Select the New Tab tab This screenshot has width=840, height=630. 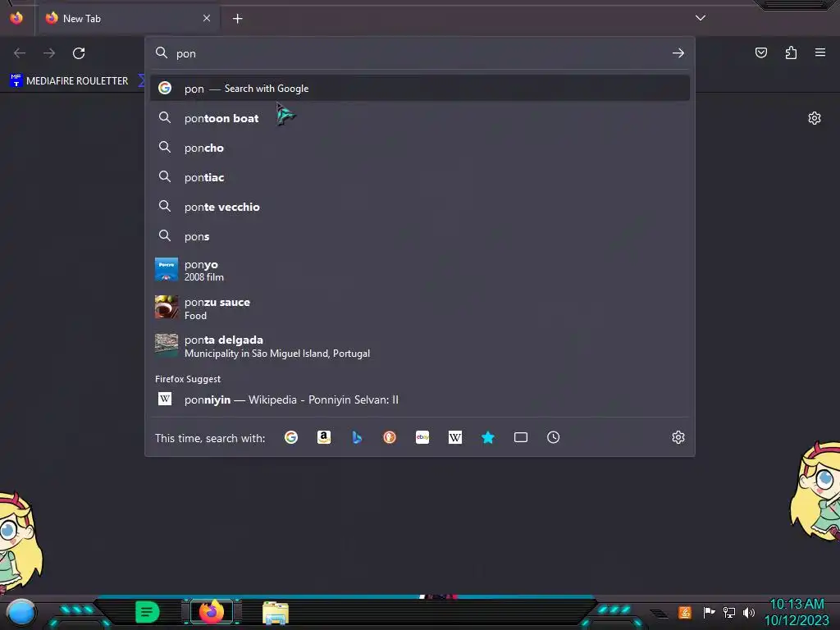127,18
